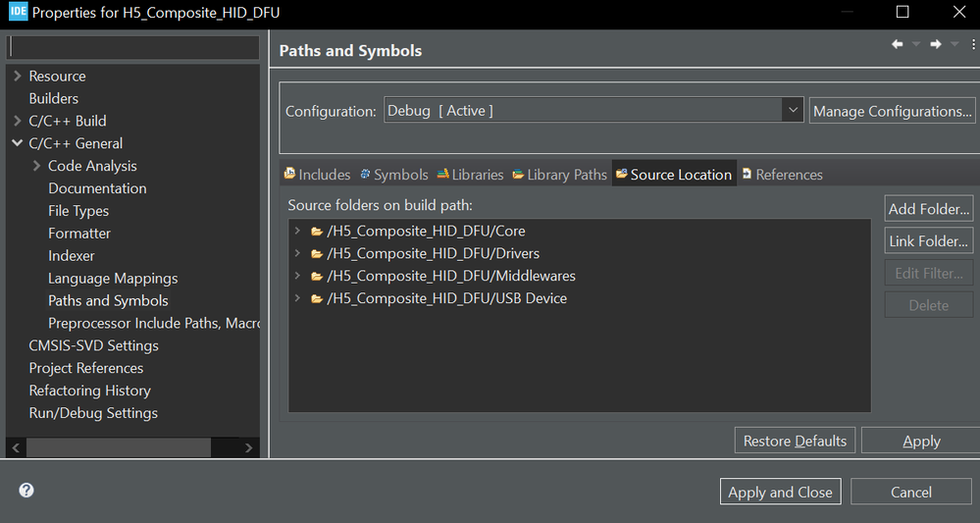
Task: Click the left panel horizontal scrollbar thumb
Action: [119, 447]
